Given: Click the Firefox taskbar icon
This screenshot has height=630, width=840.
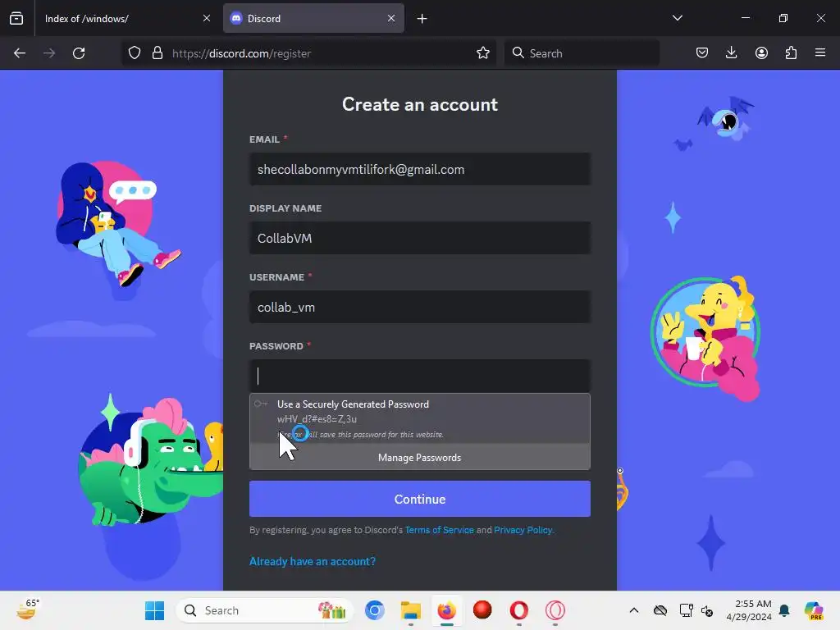Looking at the screenshot, I should pyautogui.click(x=446, y=610).
